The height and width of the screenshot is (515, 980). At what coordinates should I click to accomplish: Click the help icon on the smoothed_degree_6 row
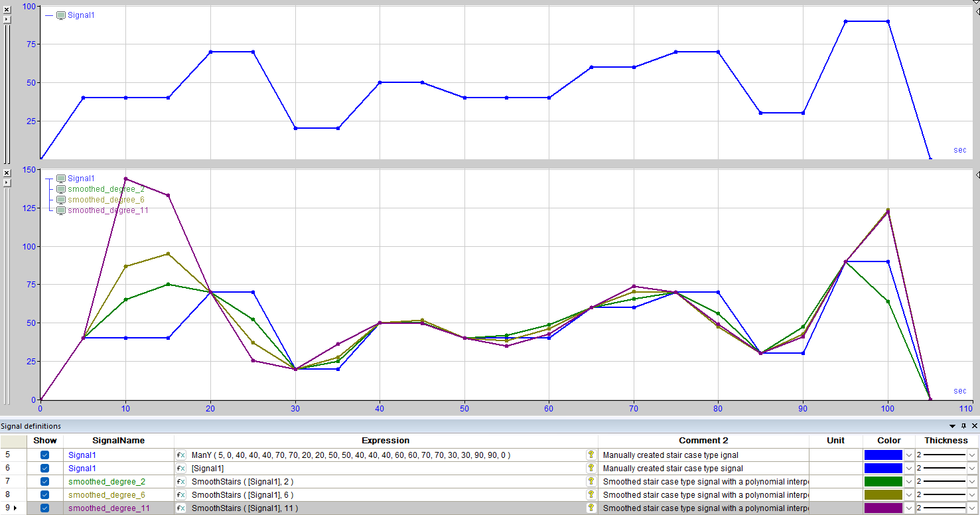pos(591,495)
